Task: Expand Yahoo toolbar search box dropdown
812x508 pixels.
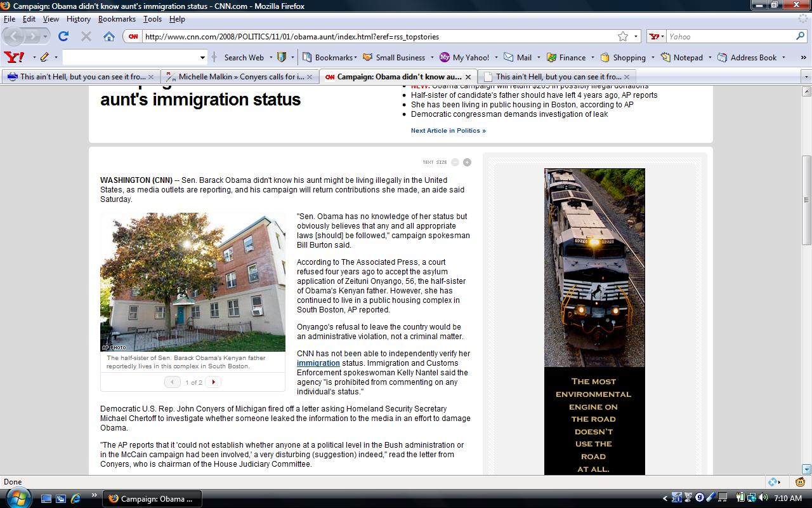Action: pyautogui.click(x=202, y=57)
